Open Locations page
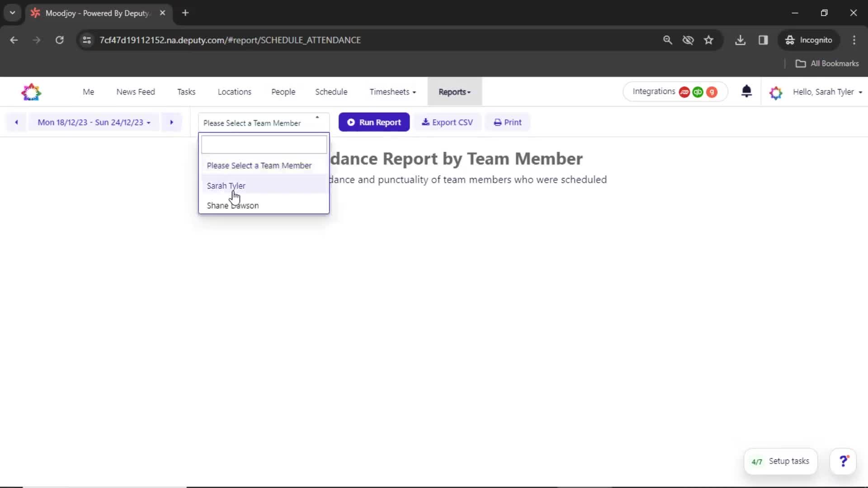 click(x=234, y=92)
